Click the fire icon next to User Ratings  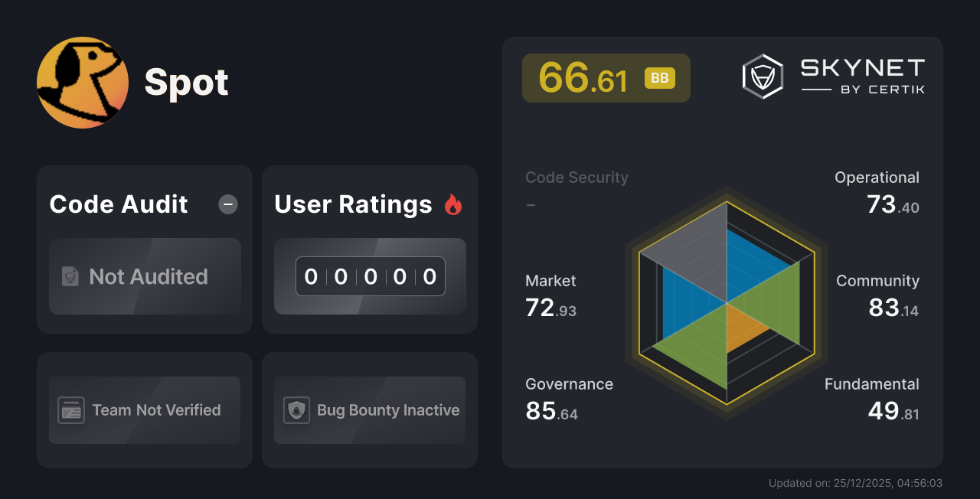coord(453,204)
